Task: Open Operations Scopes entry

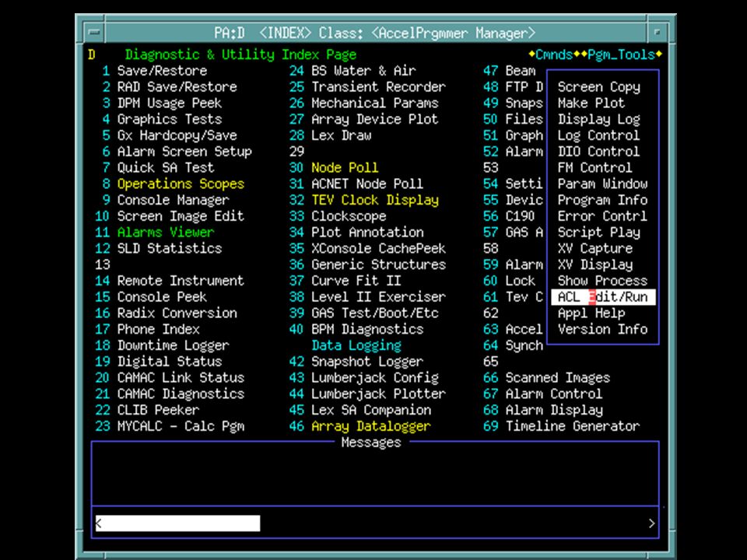Action: point(181,184)
